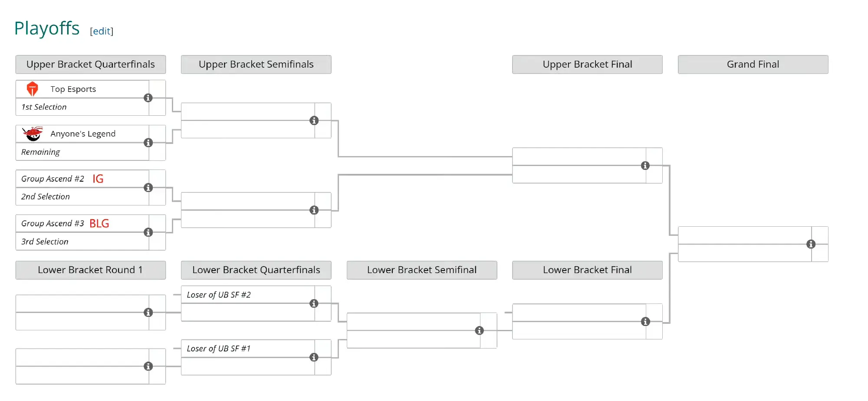Click the Anyone's Legend logo

[33, 134]
